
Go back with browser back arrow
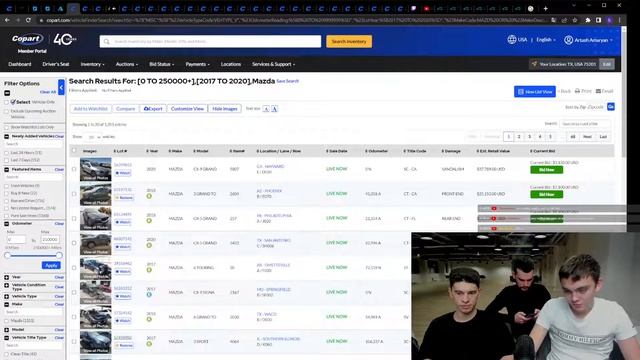(x=7, y=20)
